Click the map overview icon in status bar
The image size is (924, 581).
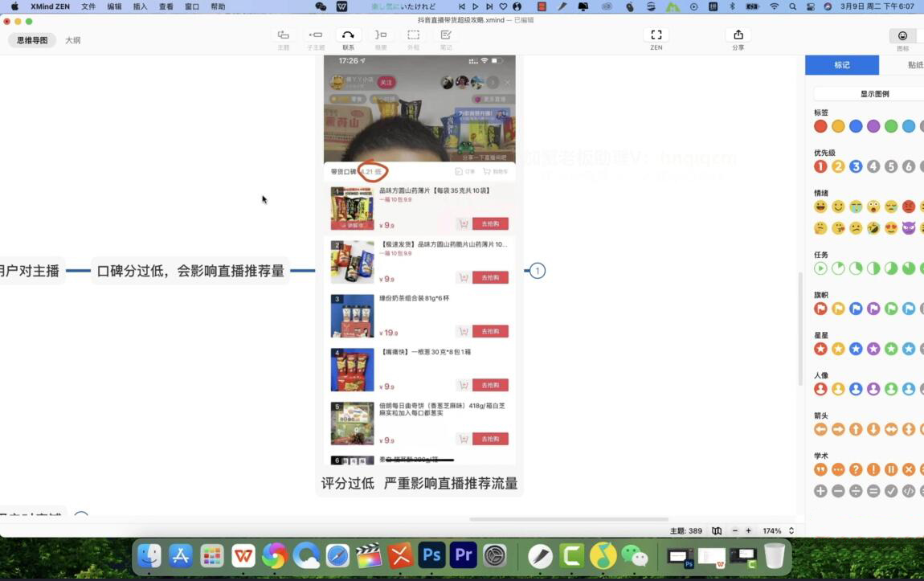717,531
